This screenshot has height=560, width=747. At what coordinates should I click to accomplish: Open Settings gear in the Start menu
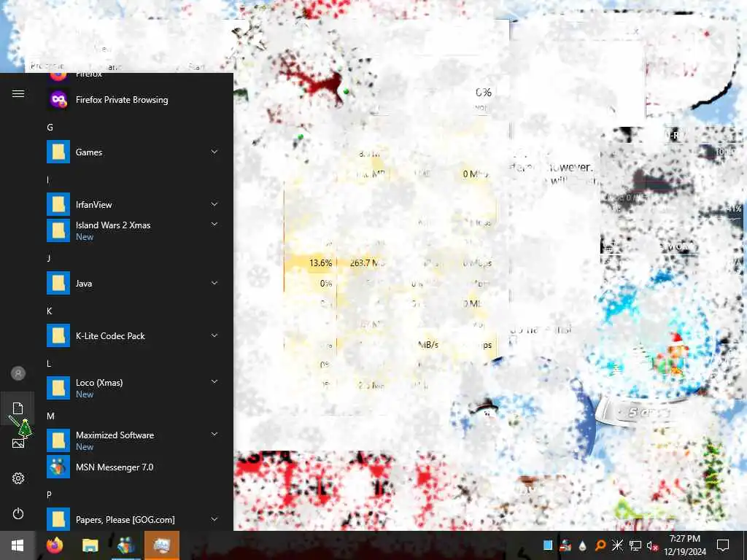pyautogui.click(x=18, y=478)
